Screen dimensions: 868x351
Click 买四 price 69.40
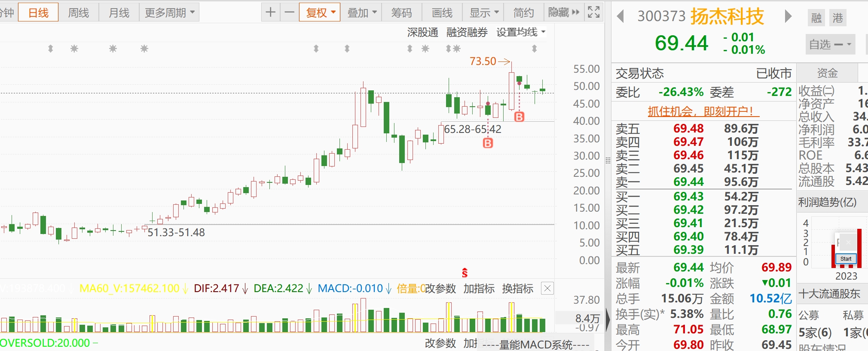coord(688,236)
